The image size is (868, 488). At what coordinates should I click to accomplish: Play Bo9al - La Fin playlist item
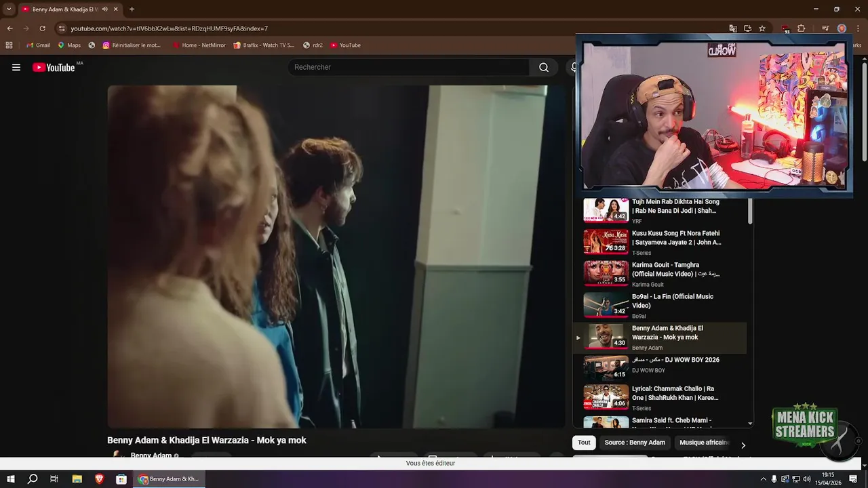[659, 306]
